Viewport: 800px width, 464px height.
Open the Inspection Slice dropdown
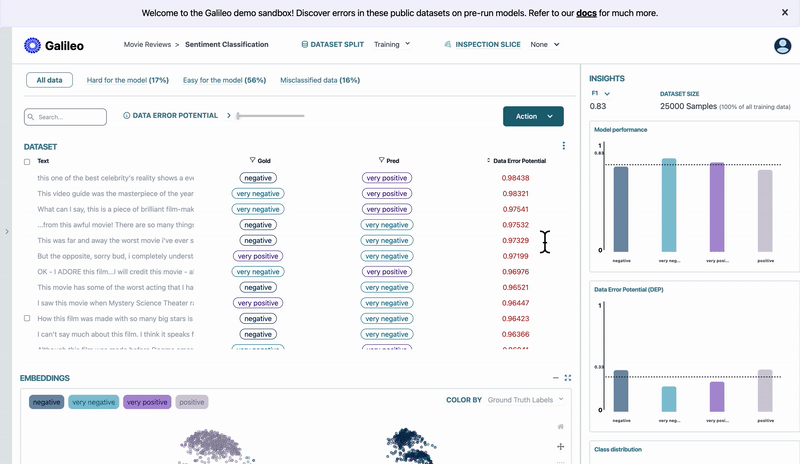545,45
